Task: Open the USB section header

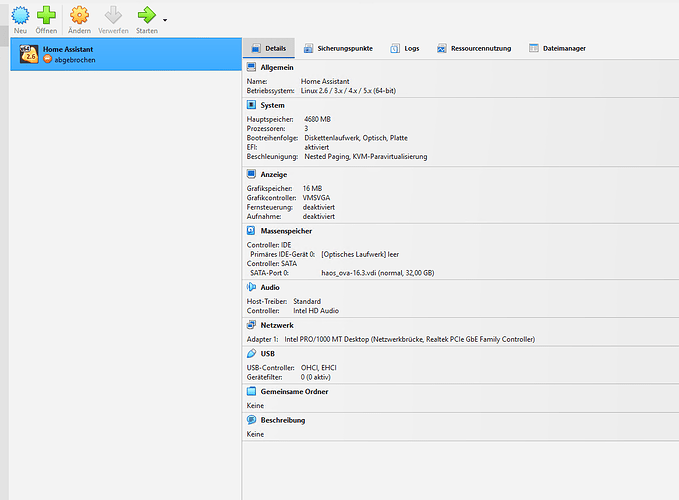Action: pos(268,354)
